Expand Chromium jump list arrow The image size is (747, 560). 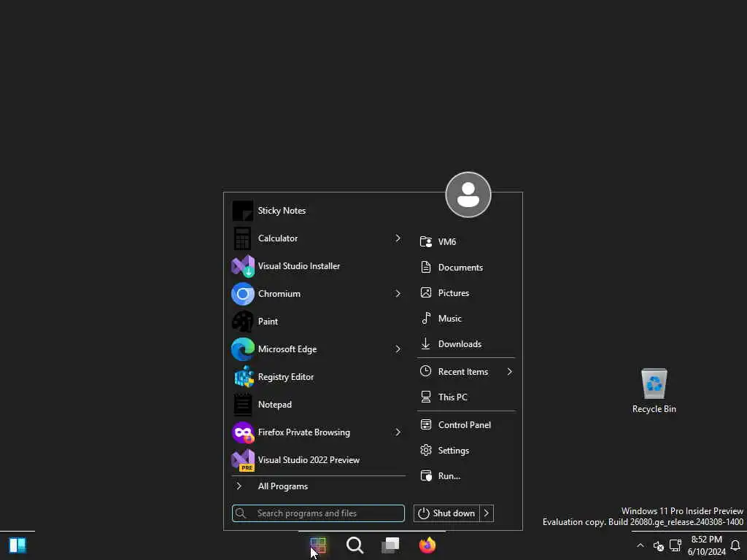pyautogui.click(x=398, y=294)
